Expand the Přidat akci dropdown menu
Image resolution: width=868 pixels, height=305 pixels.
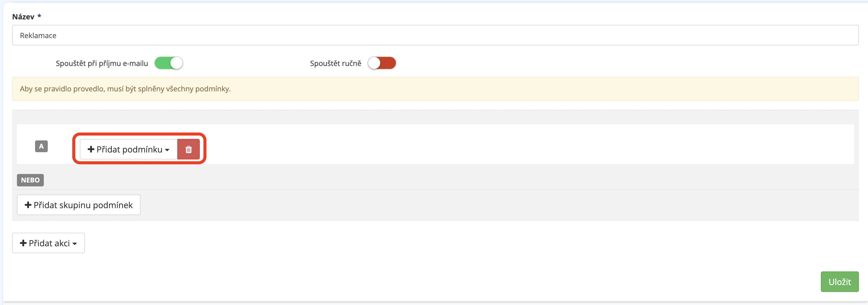pyautogui.click(x=49, y=243)
